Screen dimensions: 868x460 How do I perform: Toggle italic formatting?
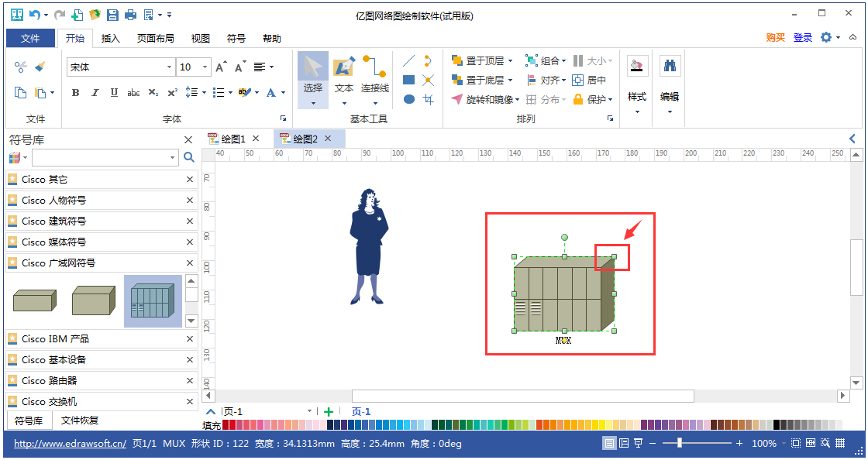95,92
